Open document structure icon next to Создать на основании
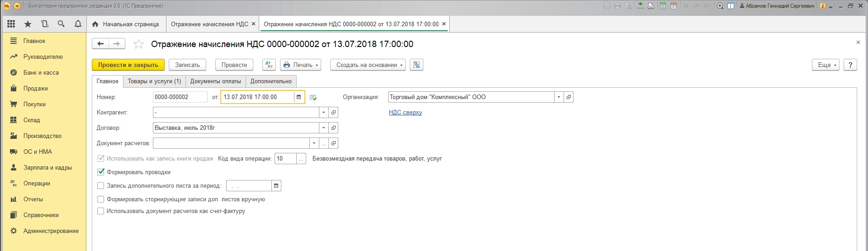The image size is (868, 251). (x=417, y=65)
